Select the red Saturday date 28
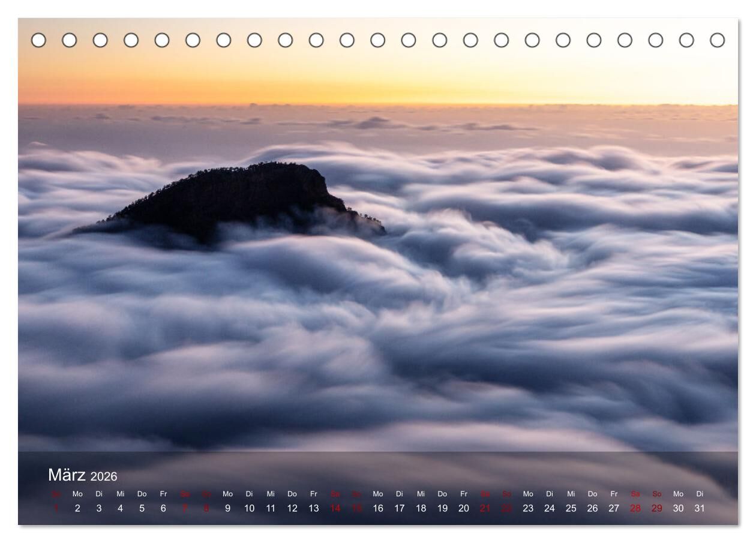Screen dimensions: 756x543 tap(635, 508)
